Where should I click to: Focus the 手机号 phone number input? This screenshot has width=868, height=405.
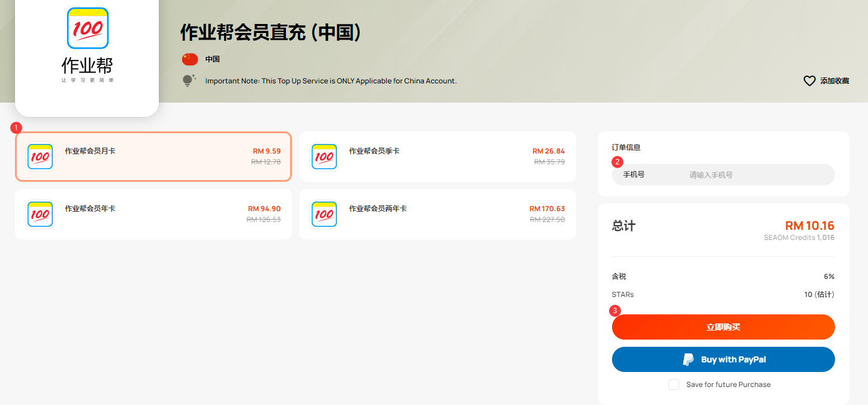coord(724,175)
